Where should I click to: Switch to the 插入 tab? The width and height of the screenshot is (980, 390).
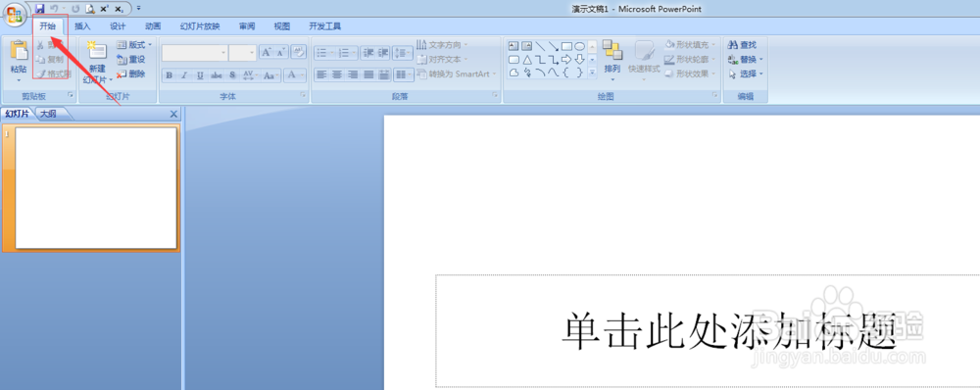point(82,26)
